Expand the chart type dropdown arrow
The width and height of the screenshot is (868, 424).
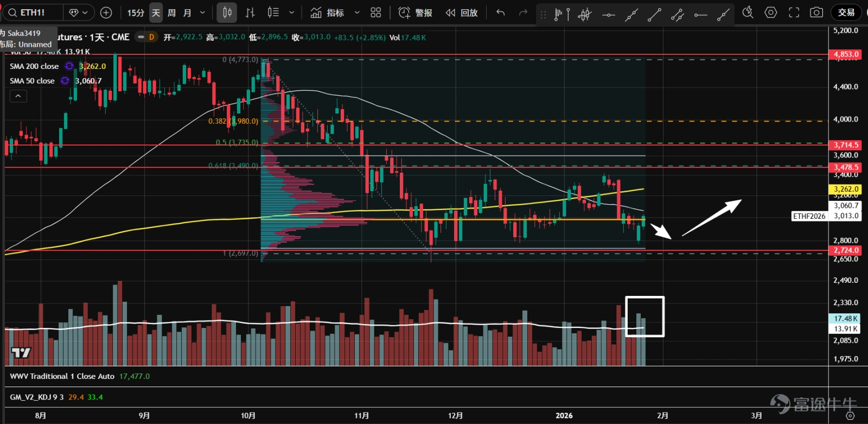tap(292, 12)
